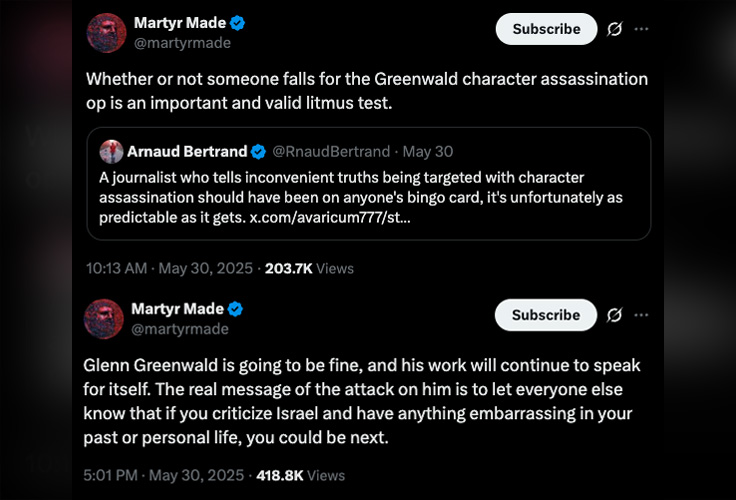Click the Grok icon on first tweet
The height and width of the screenshot is (500, 736).
coord(615,29)
